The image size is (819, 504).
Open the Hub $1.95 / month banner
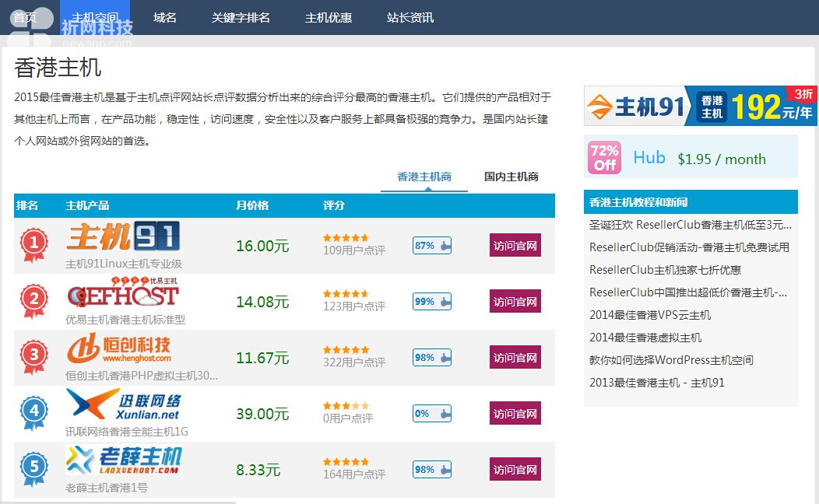[691, 156]
